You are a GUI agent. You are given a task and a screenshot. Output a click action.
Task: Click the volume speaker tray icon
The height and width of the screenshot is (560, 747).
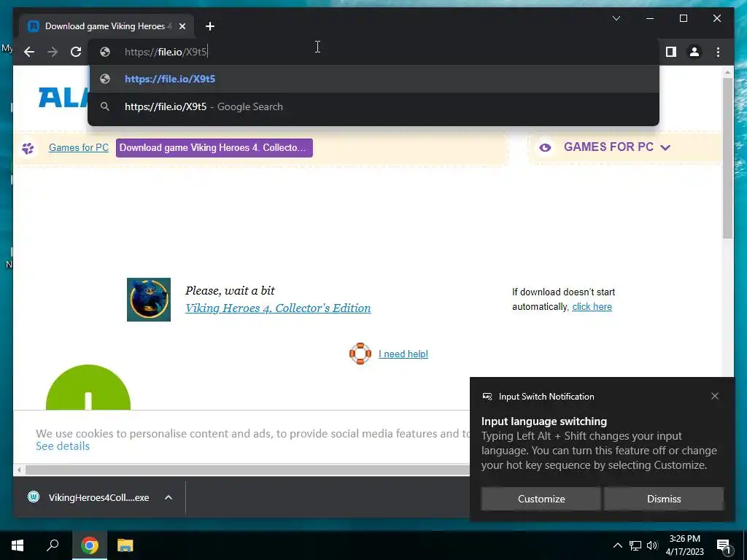(652, 545)
